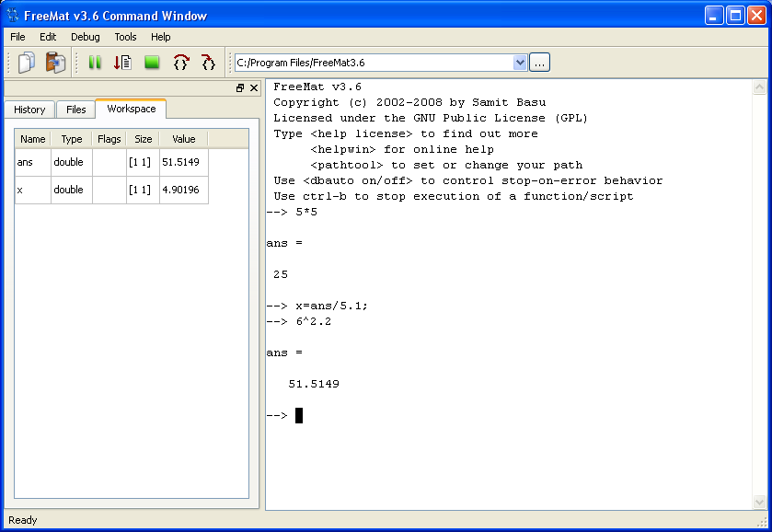The image size is (772, 532).
Task: Click the Size cell of variable ans
Action: click(144, 162)
